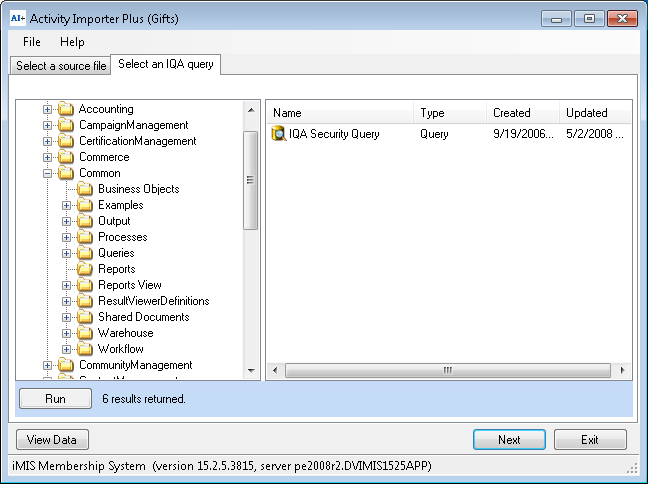Image resolution: width=648 pixels, height=484 pixels.
Task: Select the Shared Documents folder icon
Action: pyautogui.click(x=86, y=317)
